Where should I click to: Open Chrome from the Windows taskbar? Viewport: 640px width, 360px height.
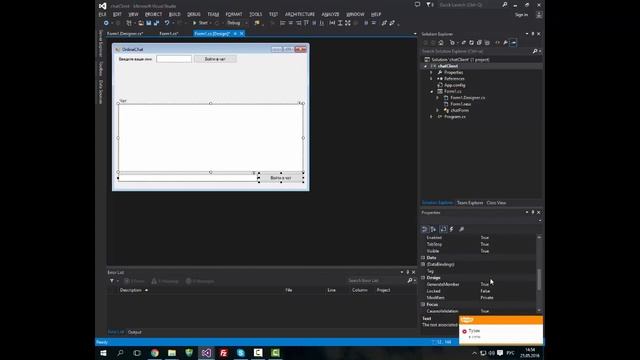click(x=155, y=353)
